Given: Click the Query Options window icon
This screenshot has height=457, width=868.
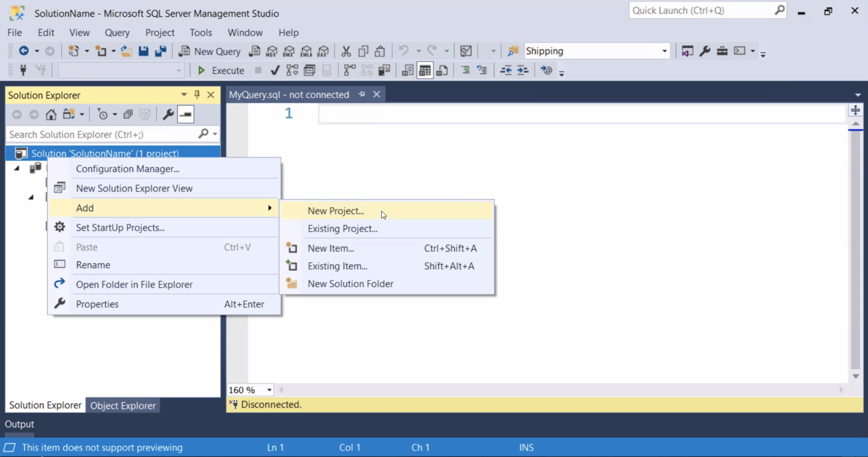Looking at the screenshot, I should [x=309, y=70].
